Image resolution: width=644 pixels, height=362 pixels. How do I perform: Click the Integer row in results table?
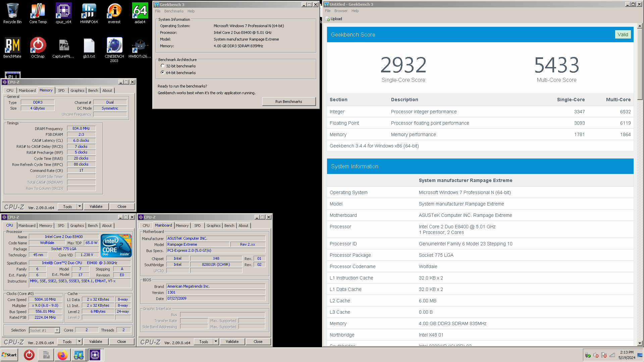click(480, 112)
